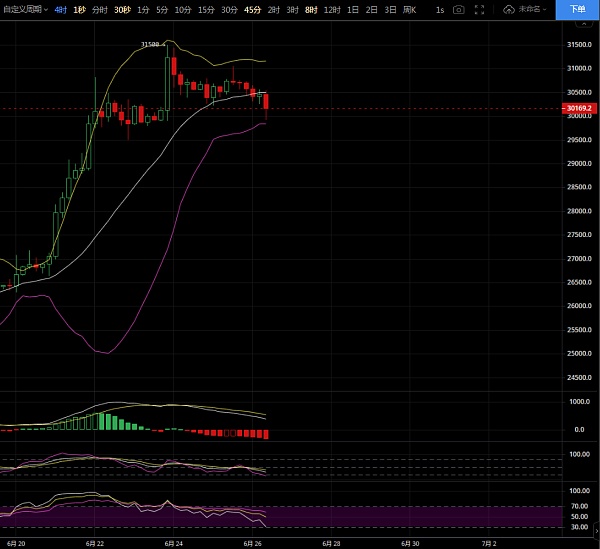Open the 自定义周期 custom period dropdown
The height and width of the screenshot is (549, 600).
[25, 9]
